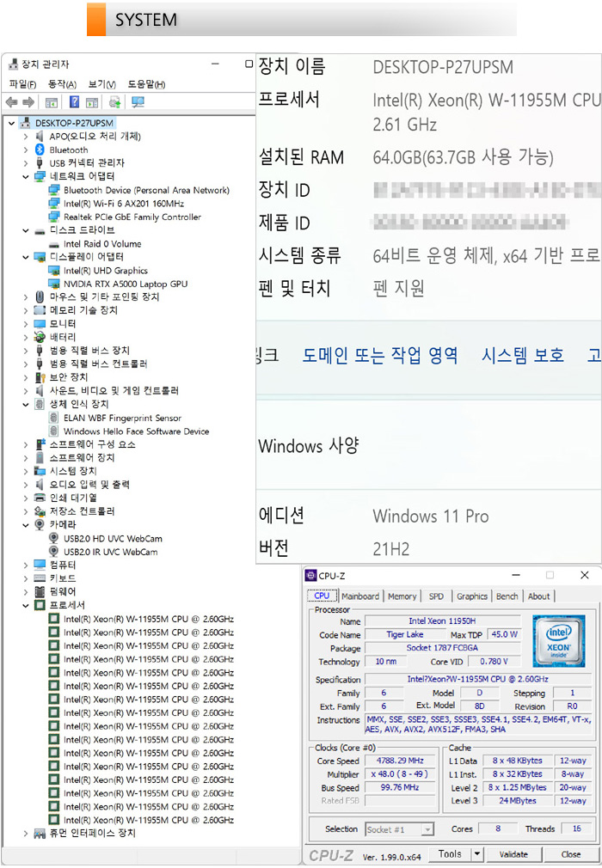Image resolution: width=602 pixels, height=868 pixels.
Task: Click the Bluetooth category icon in the tree
Action: [x=40, y=150]
